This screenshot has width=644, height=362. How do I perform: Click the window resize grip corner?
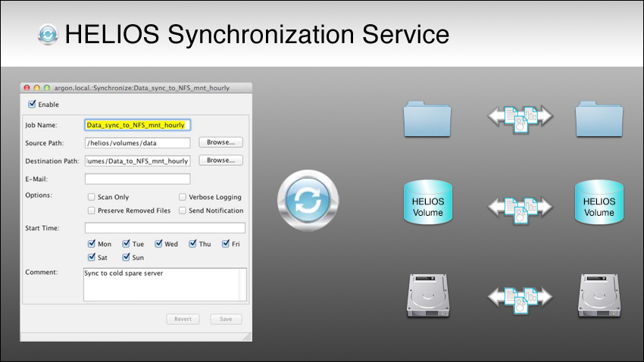[247, 337]
